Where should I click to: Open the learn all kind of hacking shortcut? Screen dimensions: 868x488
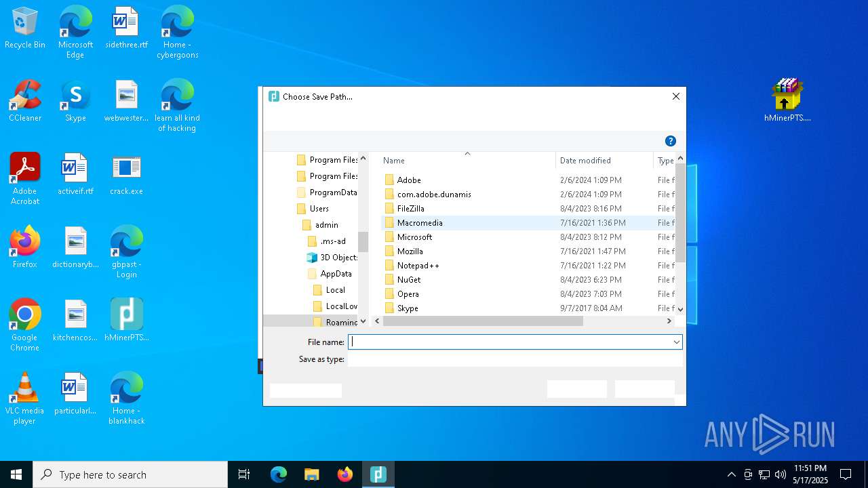click(x=177, y=106)
